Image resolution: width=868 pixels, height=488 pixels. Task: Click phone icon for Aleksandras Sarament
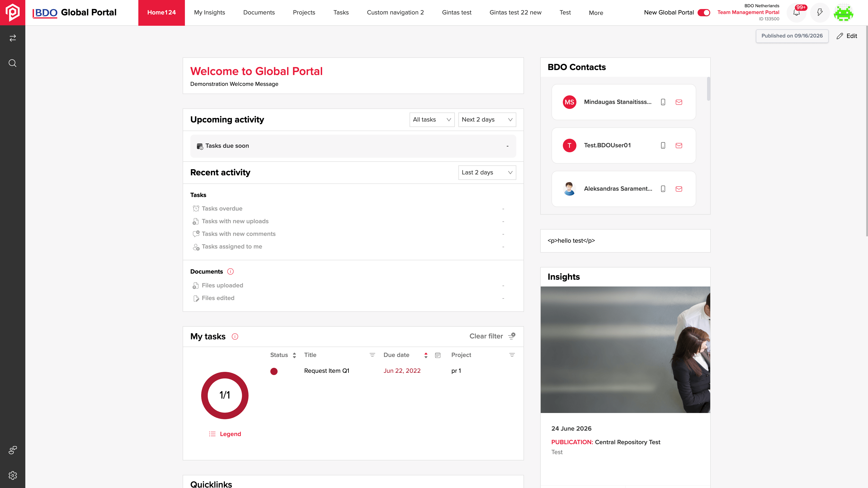tap(663, 189)
